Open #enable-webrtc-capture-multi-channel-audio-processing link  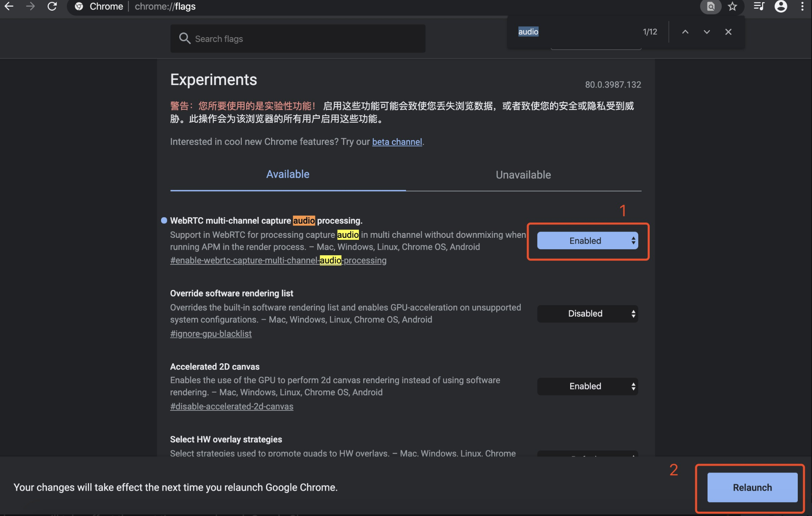pyautogui.click(x=278, y=260)
